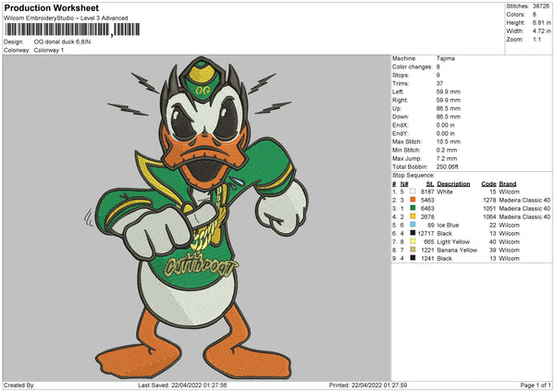Click the 'Banana Yellow' description text

click(457, 251)
